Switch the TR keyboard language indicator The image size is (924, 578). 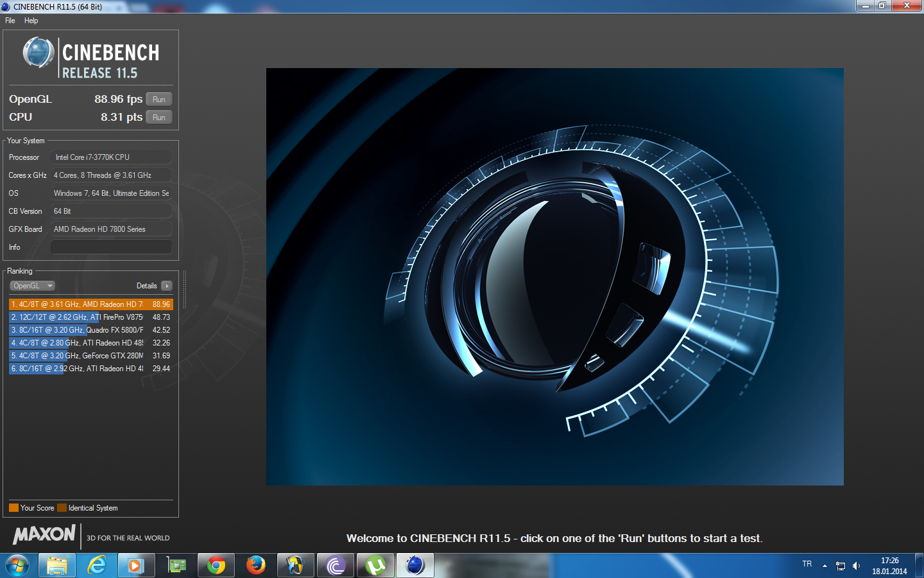tap(807, 564)
